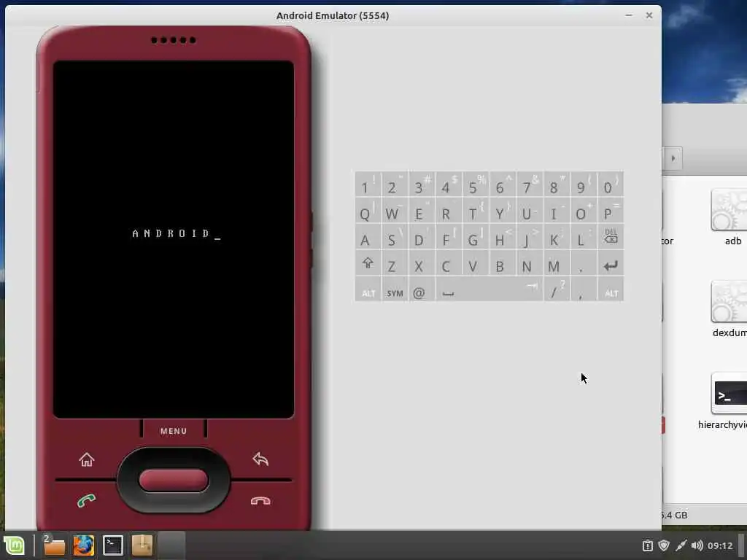
Task: Click the forward arrow in file manager
Action: [x=673, y=158]
